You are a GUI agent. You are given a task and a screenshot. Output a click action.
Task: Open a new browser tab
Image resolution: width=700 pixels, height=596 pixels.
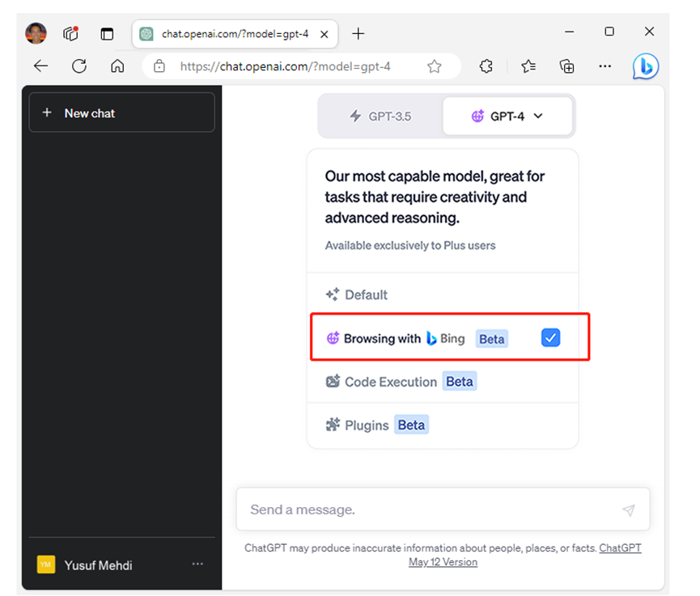point(358,33)
